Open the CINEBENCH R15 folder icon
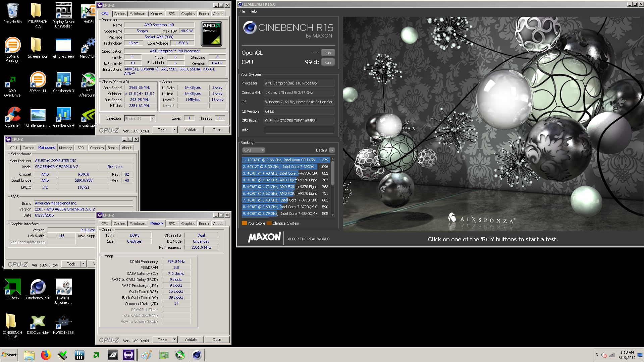This screenshot has width=644, height=362. (x=38, y=15)
